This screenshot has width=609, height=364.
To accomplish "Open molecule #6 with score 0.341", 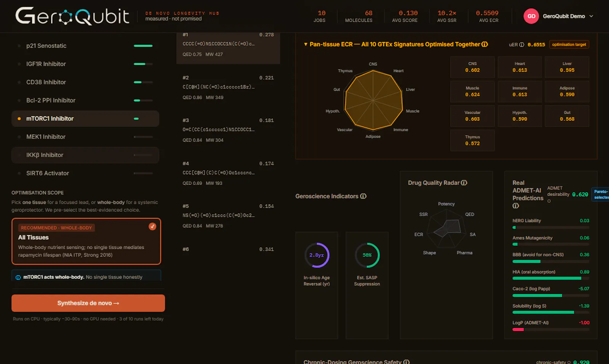I will point(228,250).
